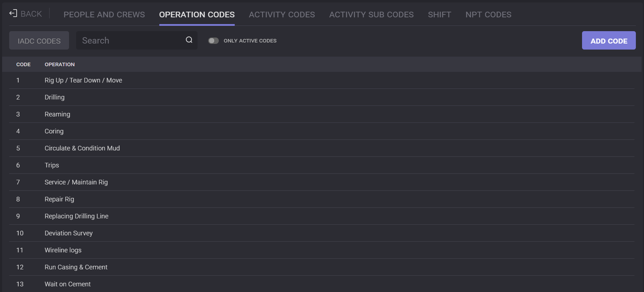Screen dimensions: 644x292
Task: Click the Code column header
Action: [23, 64]
